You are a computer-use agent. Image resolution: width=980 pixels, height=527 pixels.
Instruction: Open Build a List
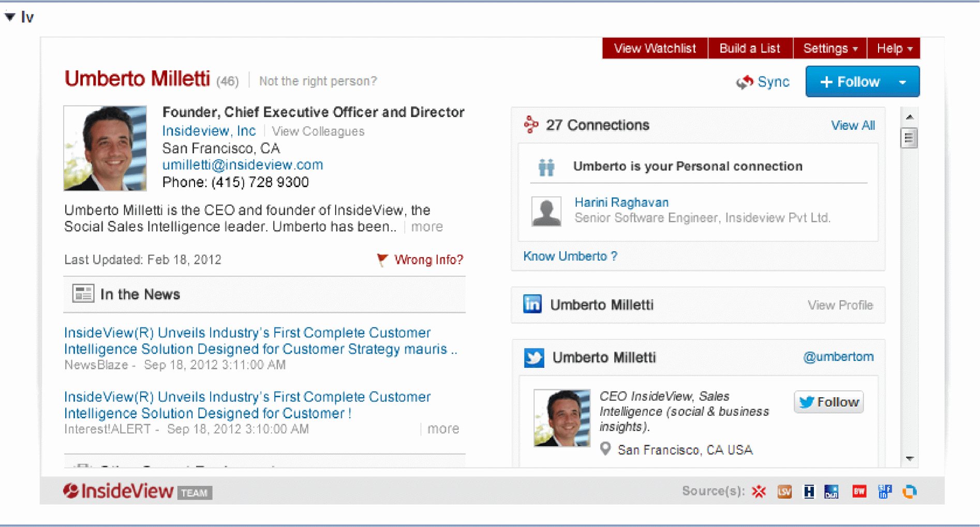(x=750, y=48)
